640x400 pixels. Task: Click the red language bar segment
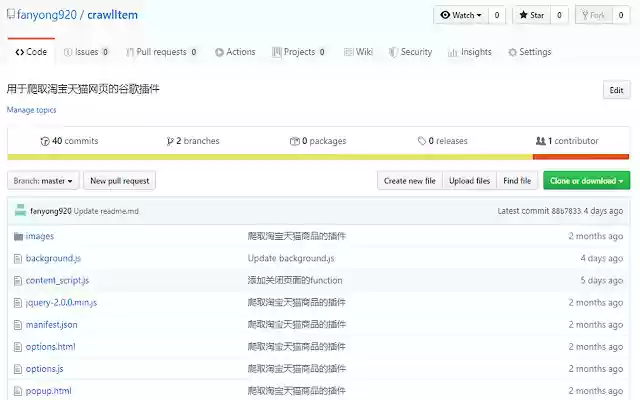tap(581, 157)
